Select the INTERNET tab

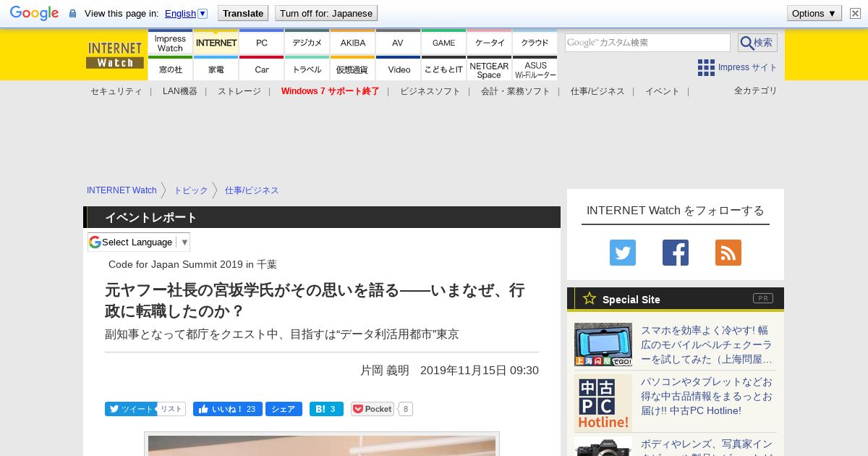tap(216, 43)
